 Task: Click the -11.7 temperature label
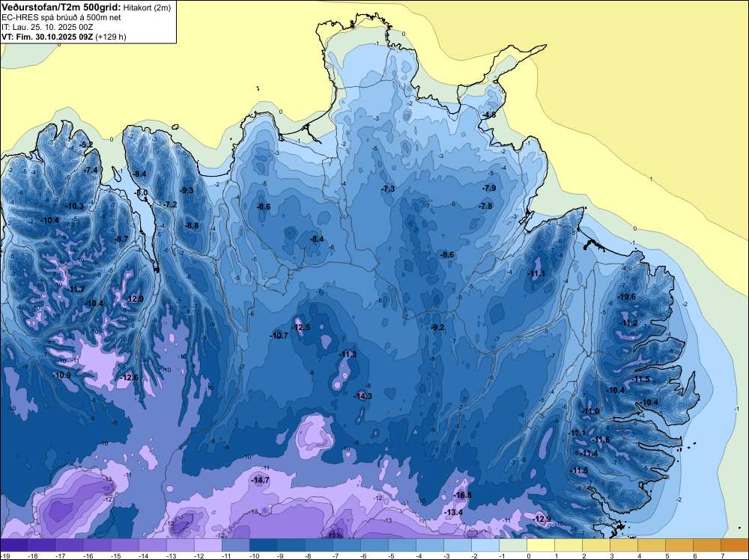[x=75, y=289]
